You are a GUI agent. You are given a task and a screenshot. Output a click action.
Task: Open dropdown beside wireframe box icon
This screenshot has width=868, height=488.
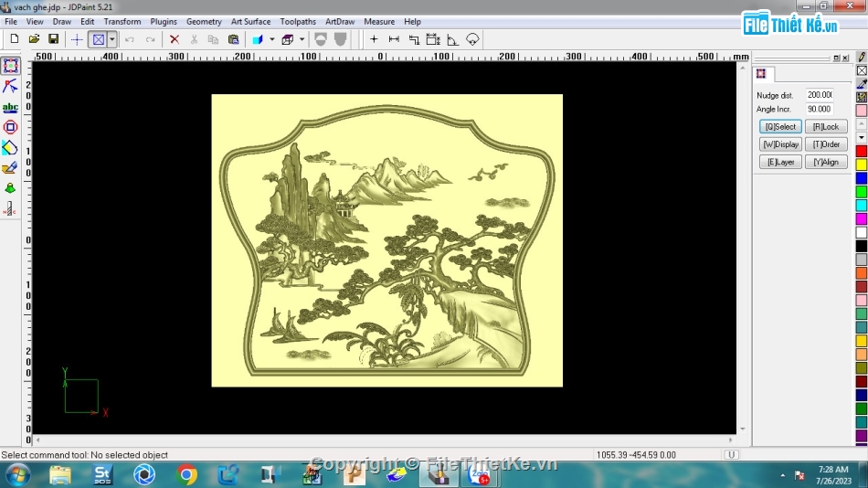302,39
